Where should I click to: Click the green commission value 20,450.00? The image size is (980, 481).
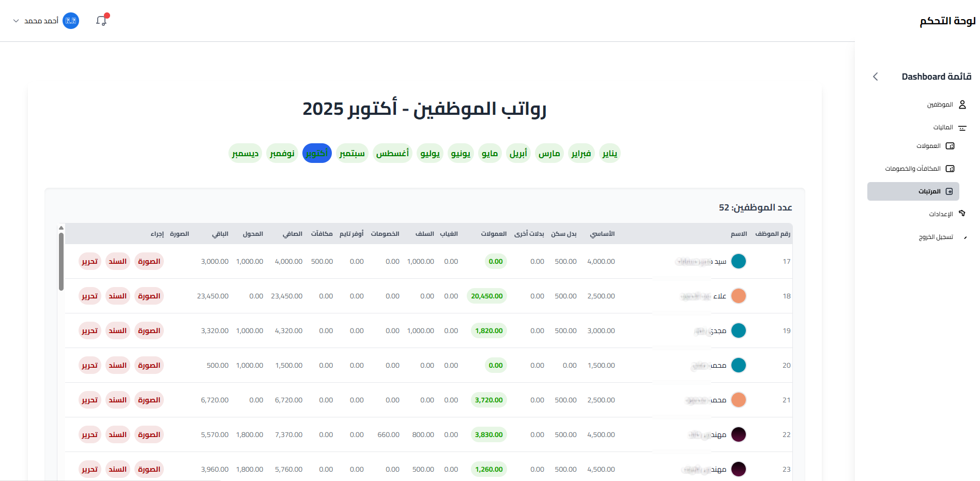tap(486, 296)
